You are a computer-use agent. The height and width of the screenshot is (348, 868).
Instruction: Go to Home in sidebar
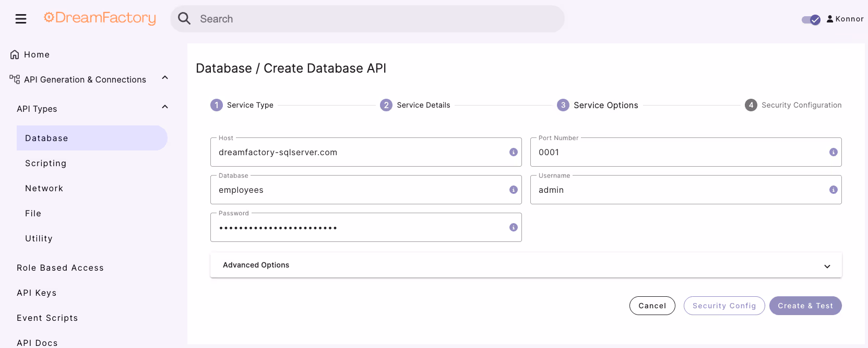pyautogui.click(x=37, y=54)
